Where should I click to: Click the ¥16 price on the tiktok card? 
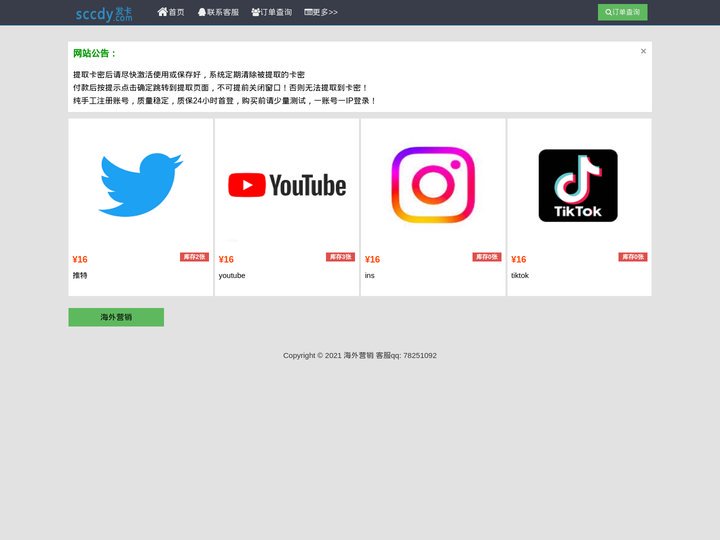tap(518, 259)
